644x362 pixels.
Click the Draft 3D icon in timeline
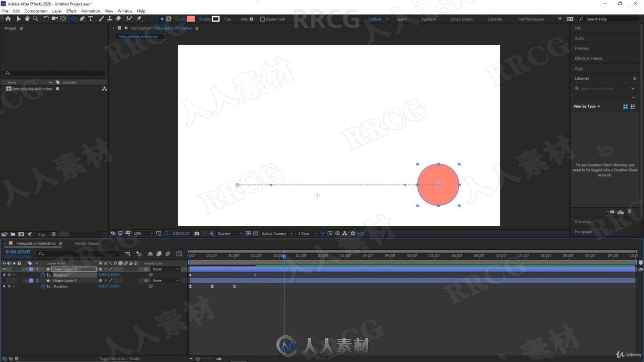click(139, 254)
